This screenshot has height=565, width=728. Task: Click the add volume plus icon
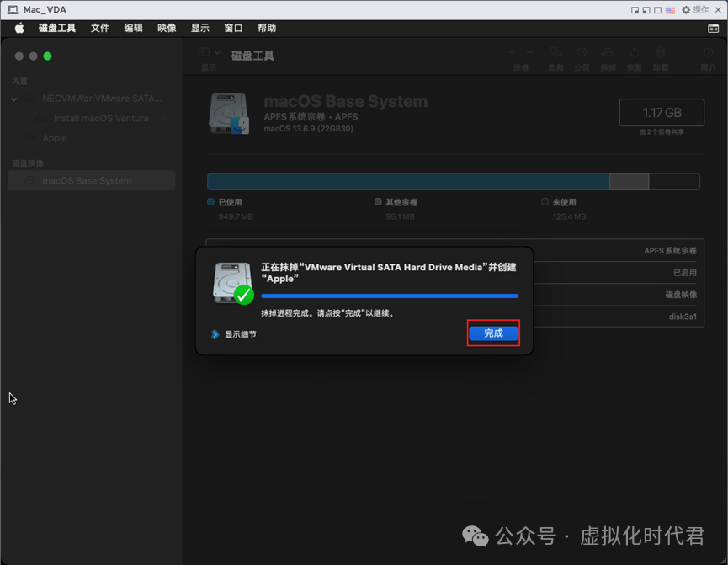coord(512,52)
